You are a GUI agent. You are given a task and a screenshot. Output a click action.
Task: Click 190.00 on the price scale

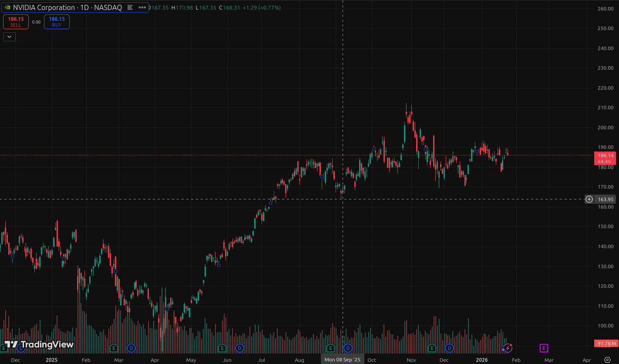coord(606,147)
